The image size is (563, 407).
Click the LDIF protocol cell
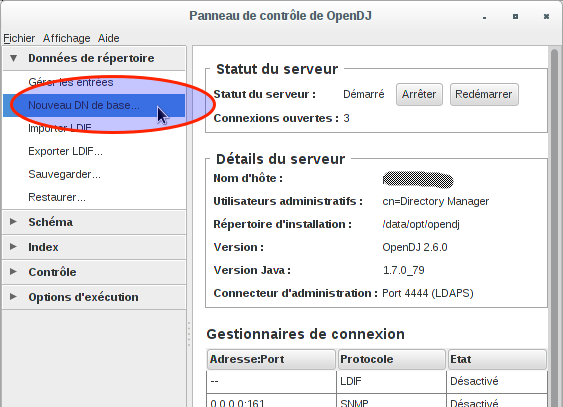(x=391, y=381)
